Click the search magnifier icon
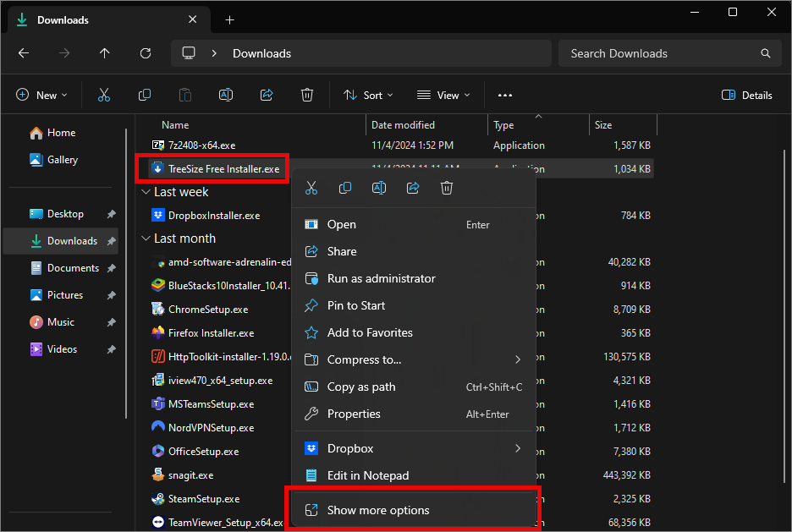 pos(766,53)
